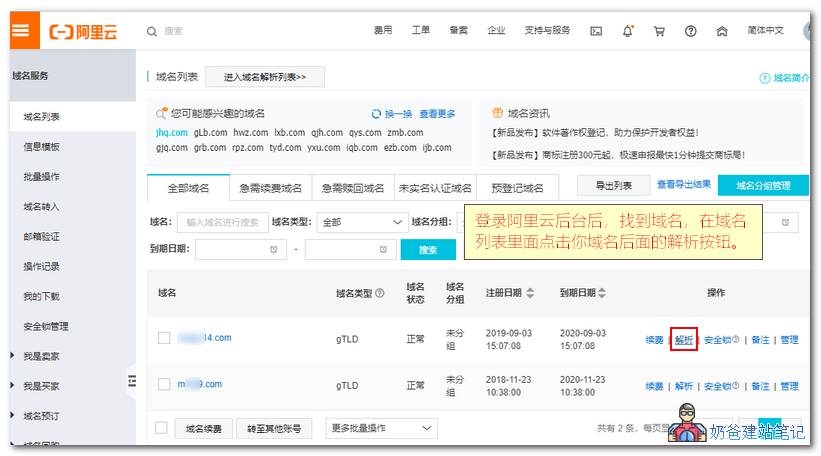Click the 查看更多 link

pyautogui.click(x=437, y=114)
